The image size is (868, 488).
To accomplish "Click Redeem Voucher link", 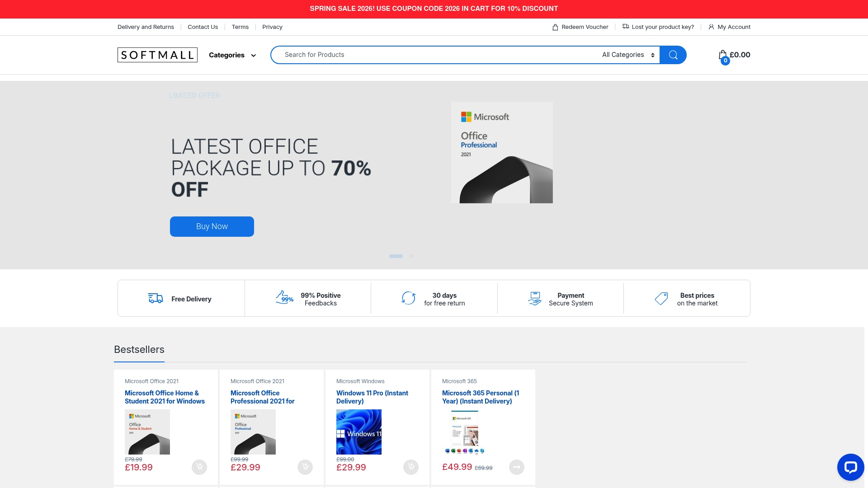I will (x=580, y=27).
